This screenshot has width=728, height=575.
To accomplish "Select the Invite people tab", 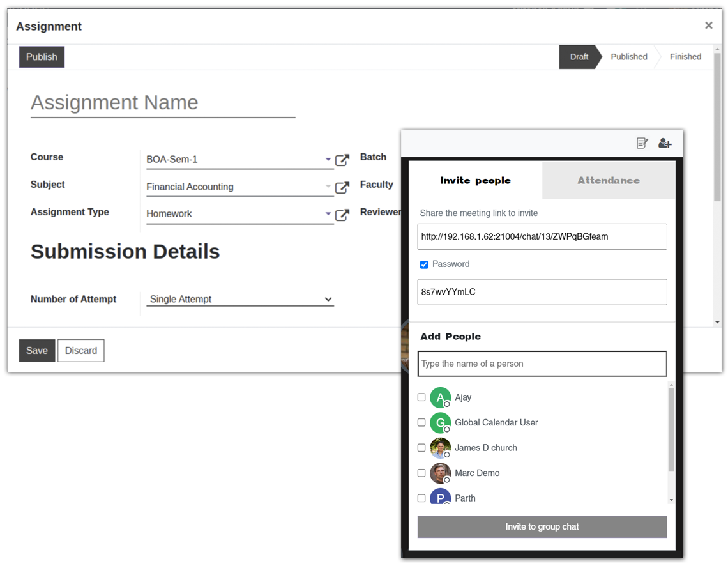I will point(475,180).
